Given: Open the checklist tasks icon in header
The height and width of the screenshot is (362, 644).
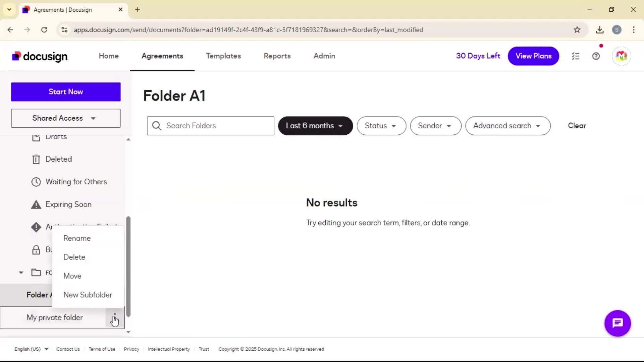Looking at the screenshot, I should [576, 56].
